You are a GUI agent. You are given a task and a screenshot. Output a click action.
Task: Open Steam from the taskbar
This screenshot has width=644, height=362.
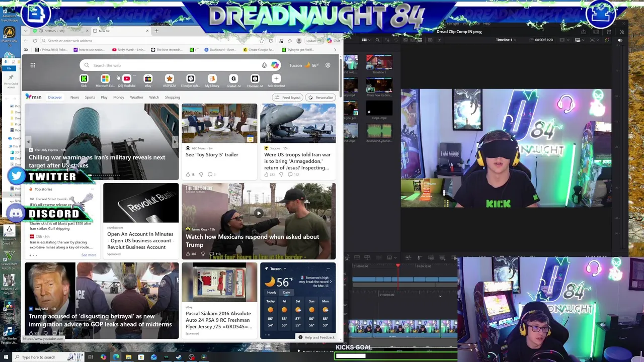[x=179, y=357]
